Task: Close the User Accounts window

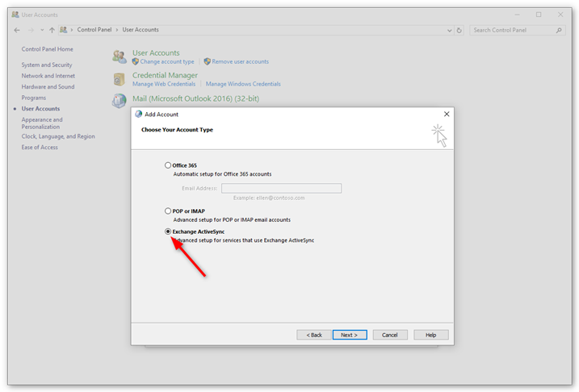Action: pyautogui.click(x=560, y=15)
